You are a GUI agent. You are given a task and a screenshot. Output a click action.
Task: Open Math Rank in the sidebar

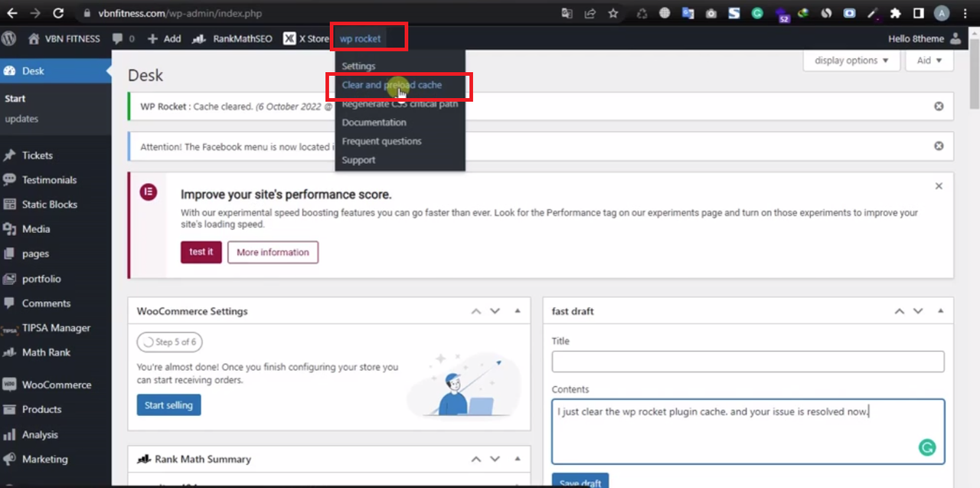56,352
